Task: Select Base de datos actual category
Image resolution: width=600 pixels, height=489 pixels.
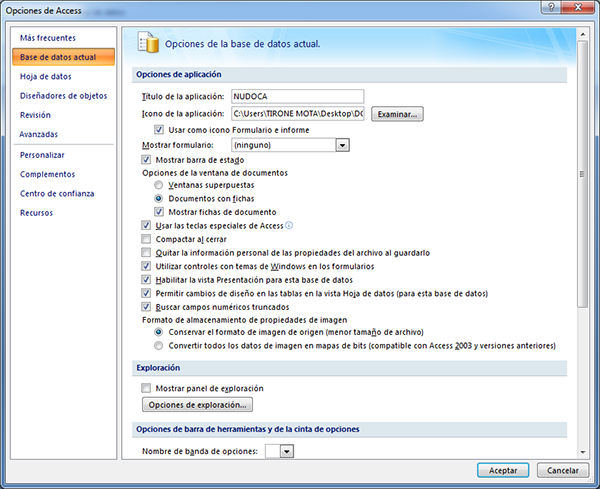Action: pos(63,57)
